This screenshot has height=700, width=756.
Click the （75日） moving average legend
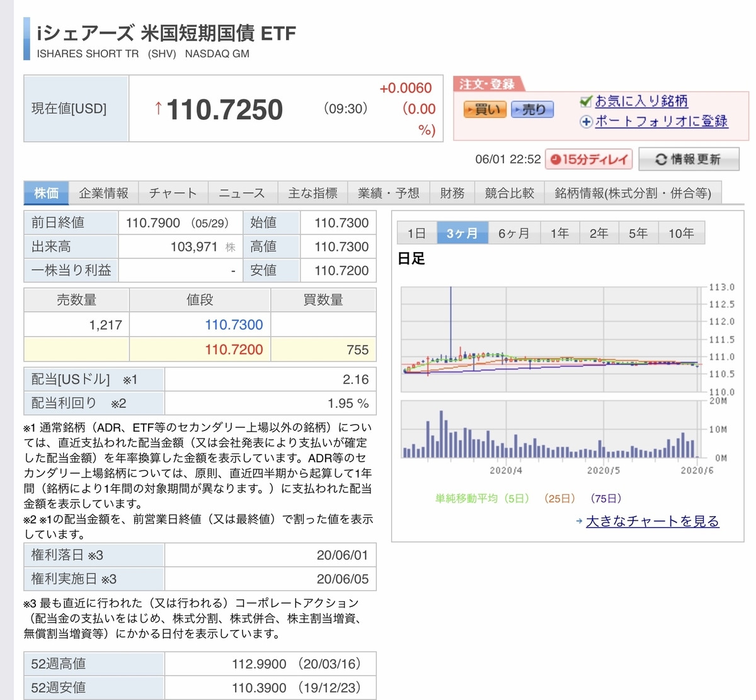606,498
